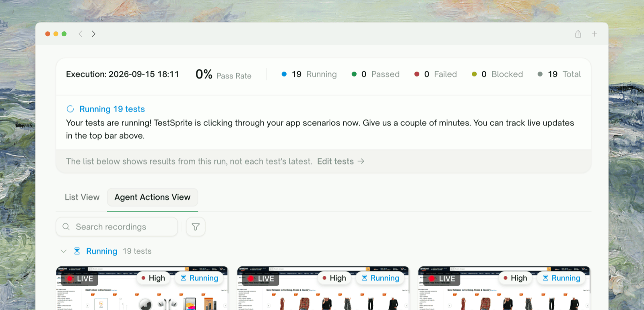Open the Best Sellers in Electronics recording thumbnail

tap(142, 288)
